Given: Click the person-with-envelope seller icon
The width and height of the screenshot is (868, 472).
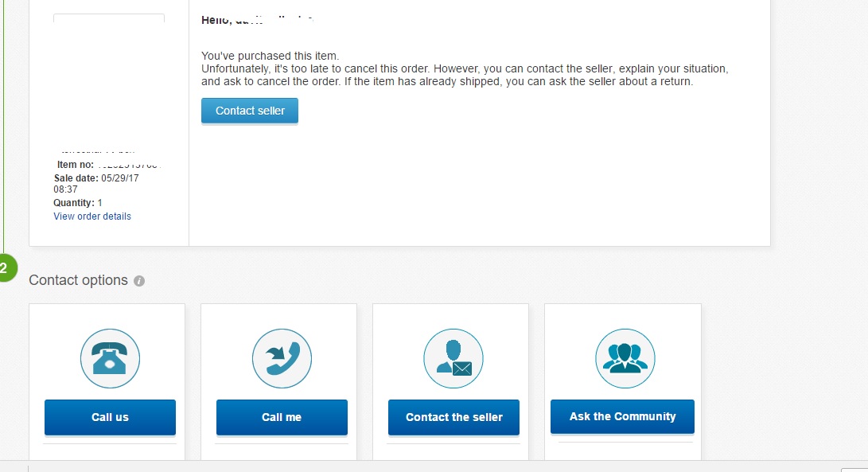Looking at the screenshot, I should pos(453,359).
